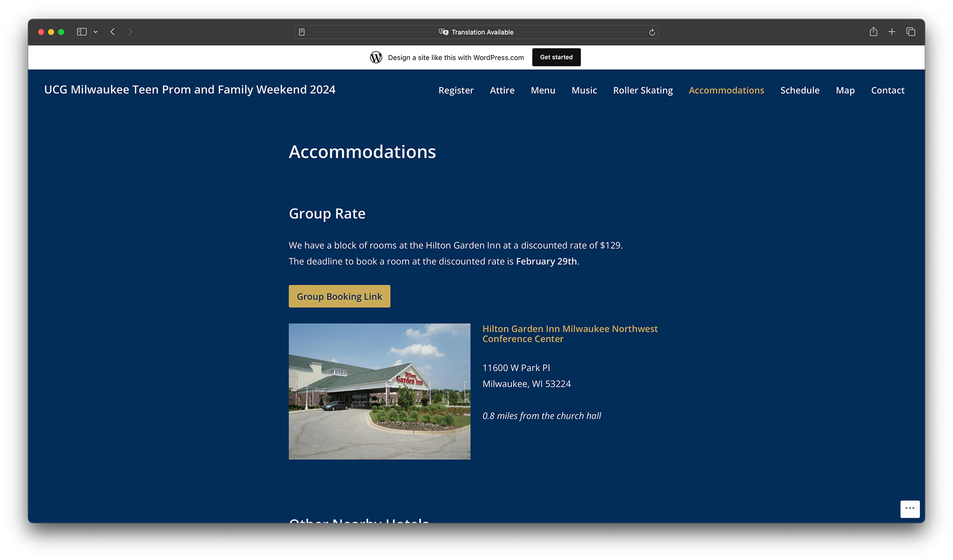Click the Accommodations page heading

pos(362,152)
